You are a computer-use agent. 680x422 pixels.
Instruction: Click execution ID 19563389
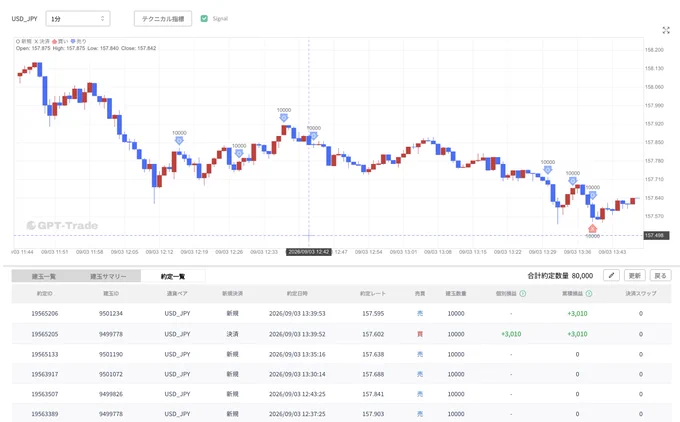[45, 414]
